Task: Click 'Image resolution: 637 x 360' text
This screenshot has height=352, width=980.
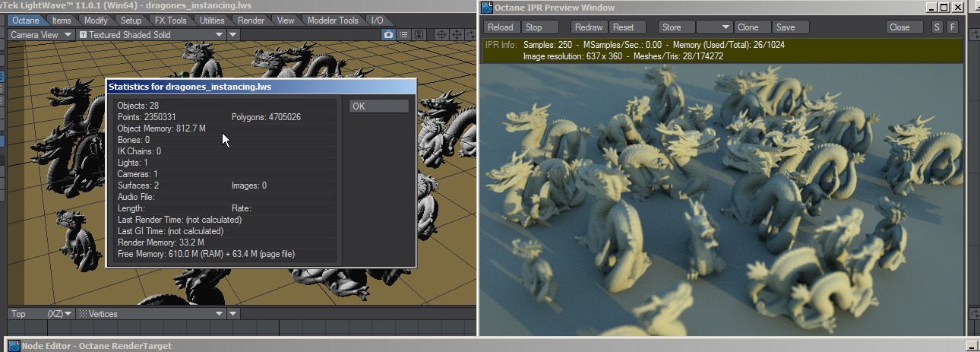Action: click(574, 56)
